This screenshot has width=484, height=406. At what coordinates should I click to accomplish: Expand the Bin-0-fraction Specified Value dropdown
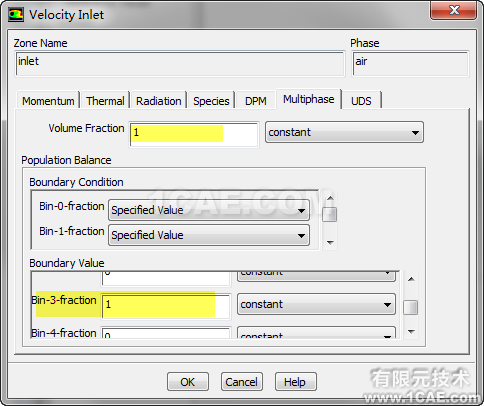coord(209,210)
